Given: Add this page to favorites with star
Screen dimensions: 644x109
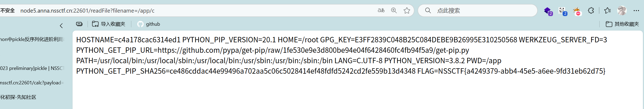Looking at the screenshot, I should pos(407,10).
